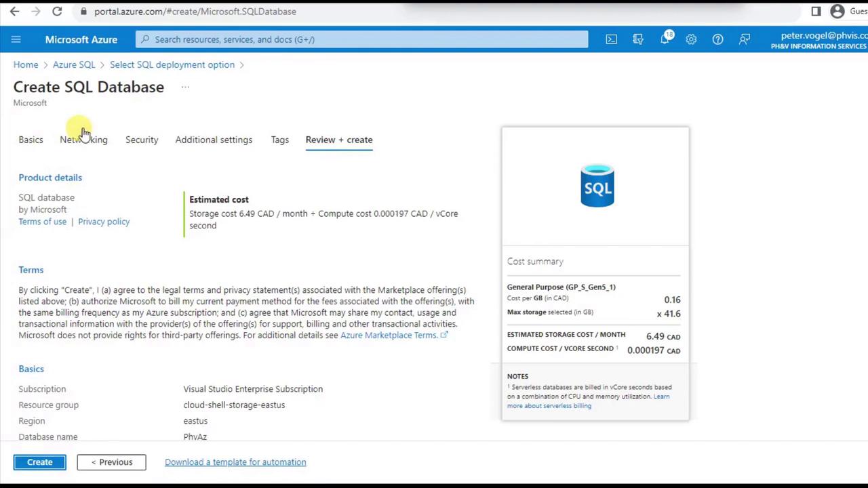Go to Select SQL deployment option breadcrumb
Viewport: 868px width, 488px height.
172,64
